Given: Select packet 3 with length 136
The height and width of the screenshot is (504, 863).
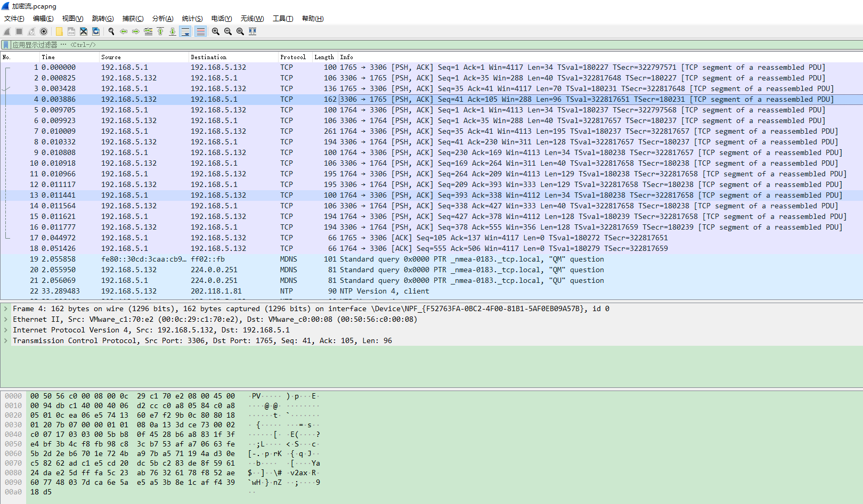Looking at the screenshot, I should [431, 88].
